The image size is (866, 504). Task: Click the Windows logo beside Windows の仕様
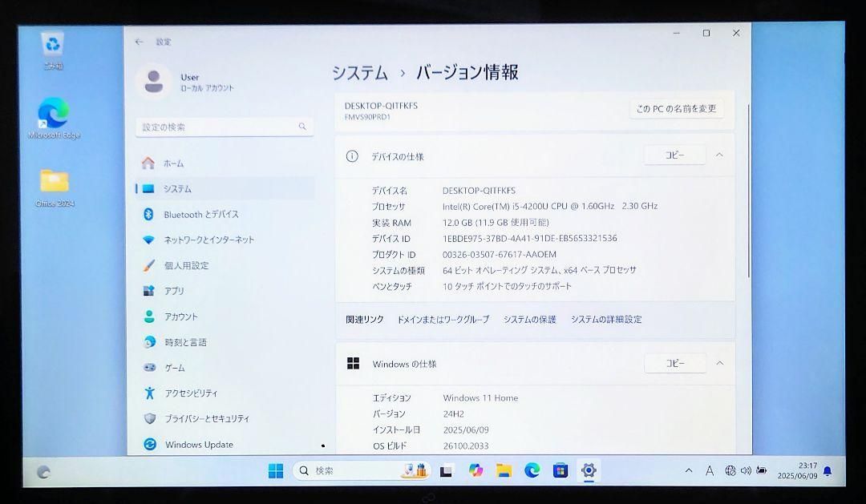pos(354,363)
